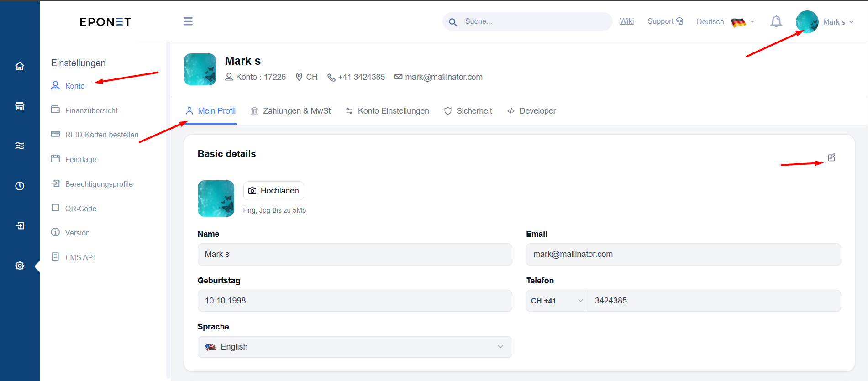Click the Telefon number field 3424385
Image resolution: width=868 pixels, height=381 pixels.
[714, 301]
